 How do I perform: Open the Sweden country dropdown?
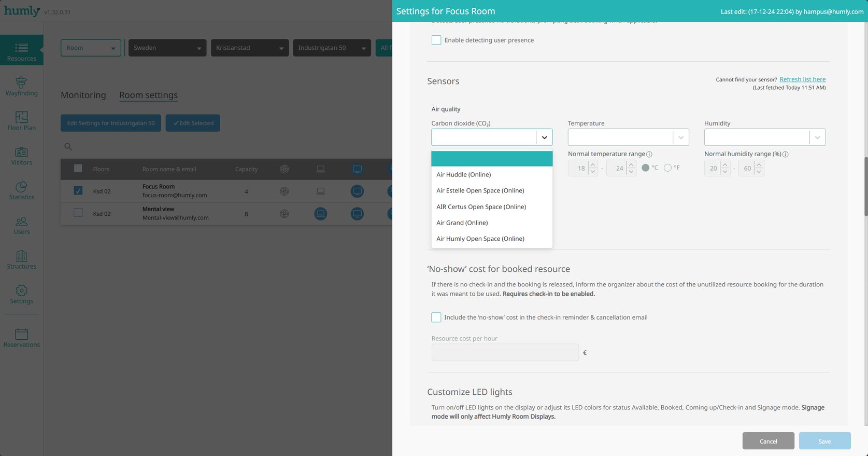coord(167,48)
